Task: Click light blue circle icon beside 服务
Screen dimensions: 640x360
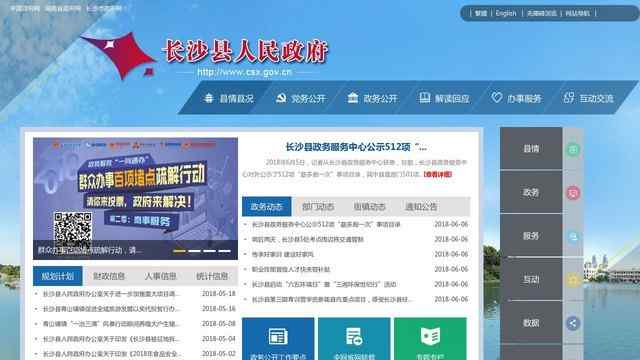Action: (573, 236)
